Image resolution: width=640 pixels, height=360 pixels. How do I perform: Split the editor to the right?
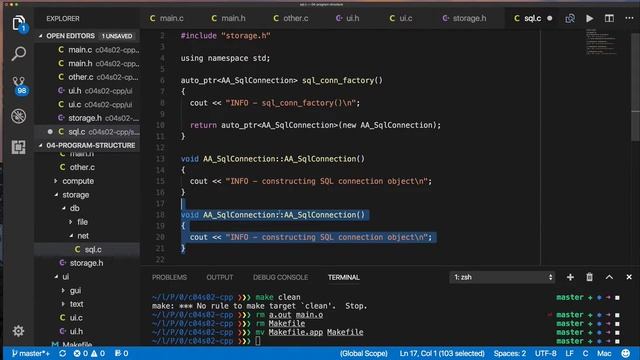(609, 18)
